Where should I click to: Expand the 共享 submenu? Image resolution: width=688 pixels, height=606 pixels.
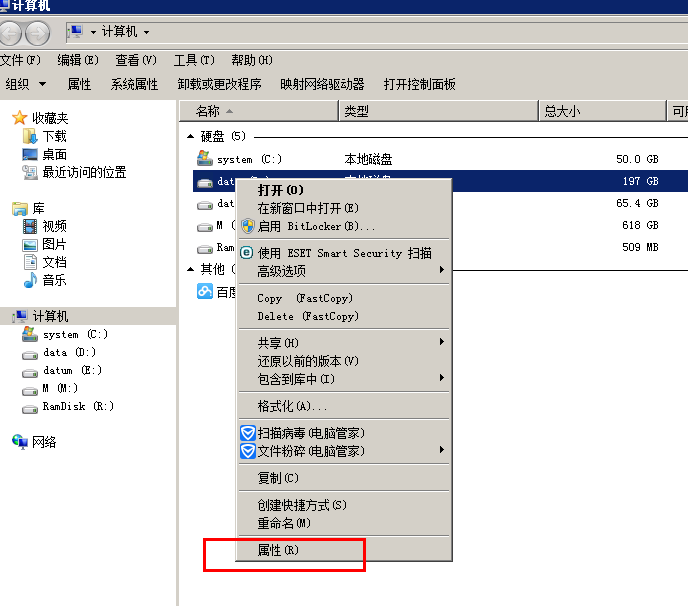[x=441, y=343]
